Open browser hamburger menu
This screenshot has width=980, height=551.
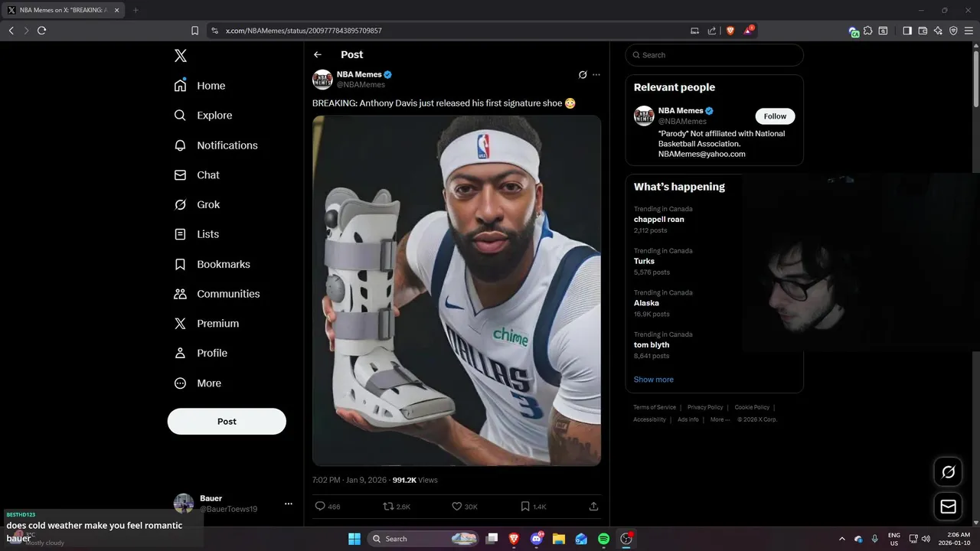(969, 31)
